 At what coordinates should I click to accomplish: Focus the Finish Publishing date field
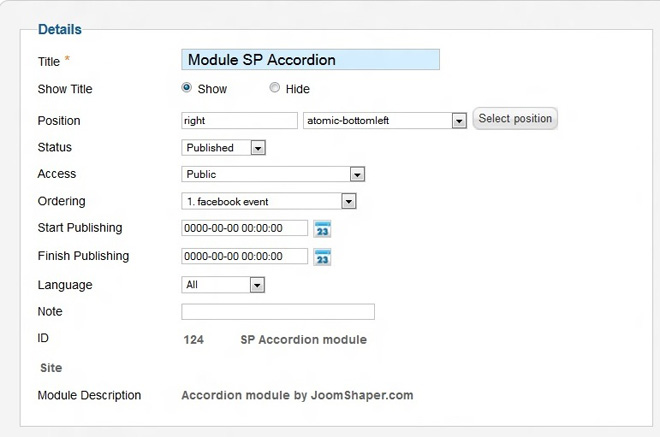245,256
